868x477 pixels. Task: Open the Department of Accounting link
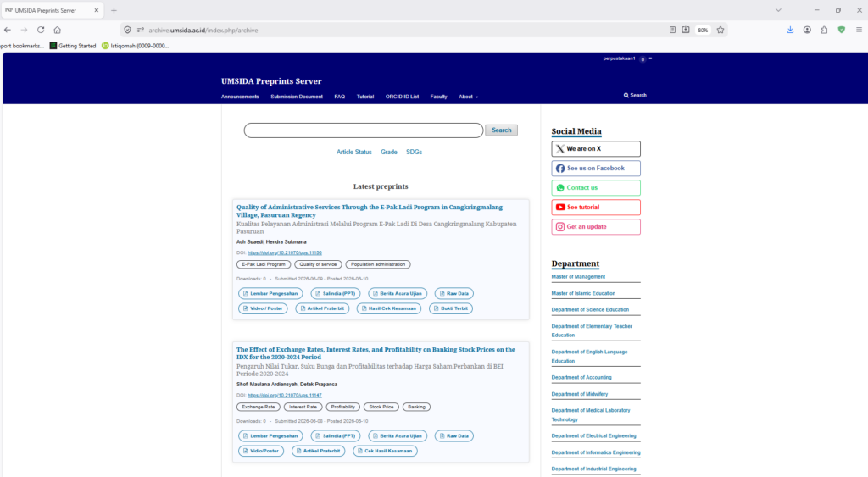tap(581, 377)
